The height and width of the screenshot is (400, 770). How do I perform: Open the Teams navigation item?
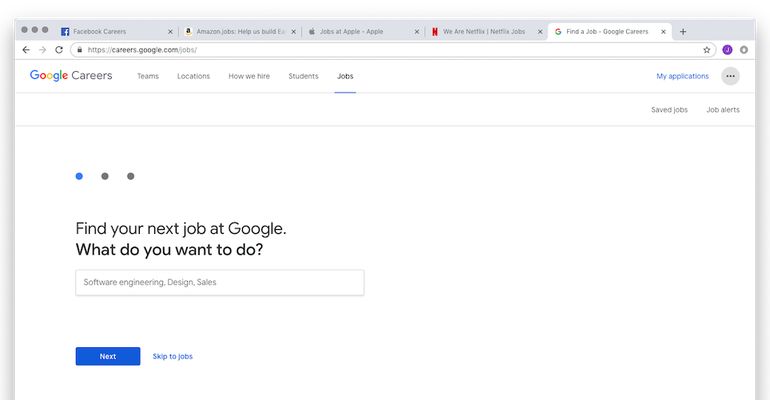click(148, 76)
